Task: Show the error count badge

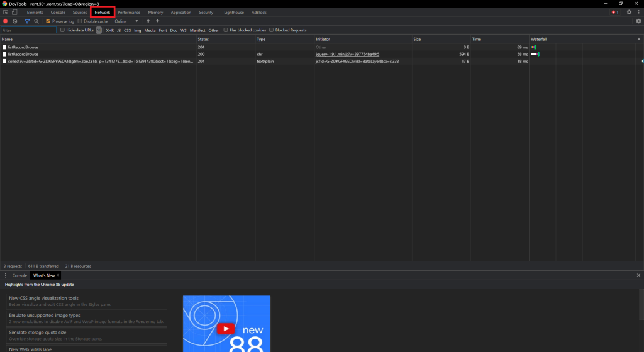Action: click(615, 13)
